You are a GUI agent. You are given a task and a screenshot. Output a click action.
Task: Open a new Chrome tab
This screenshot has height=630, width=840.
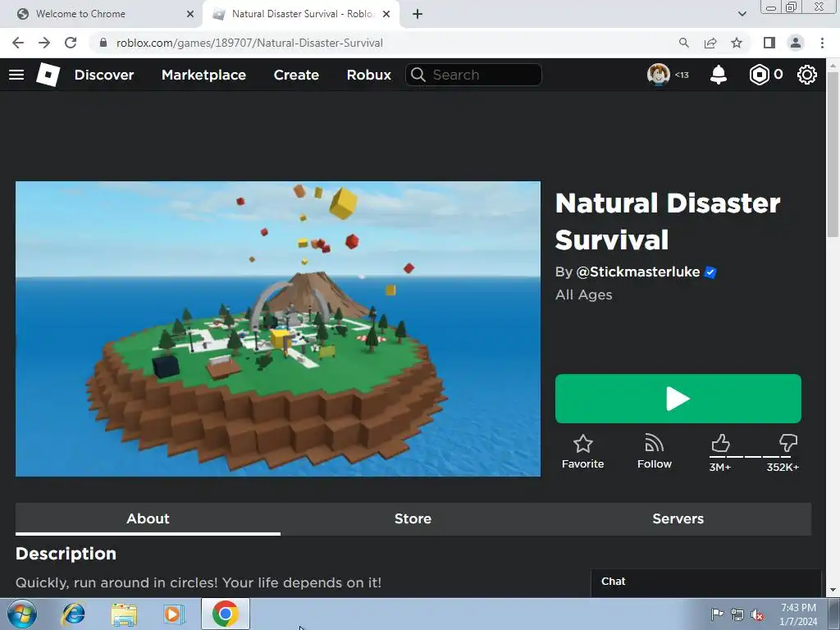(x=418, y=14)
